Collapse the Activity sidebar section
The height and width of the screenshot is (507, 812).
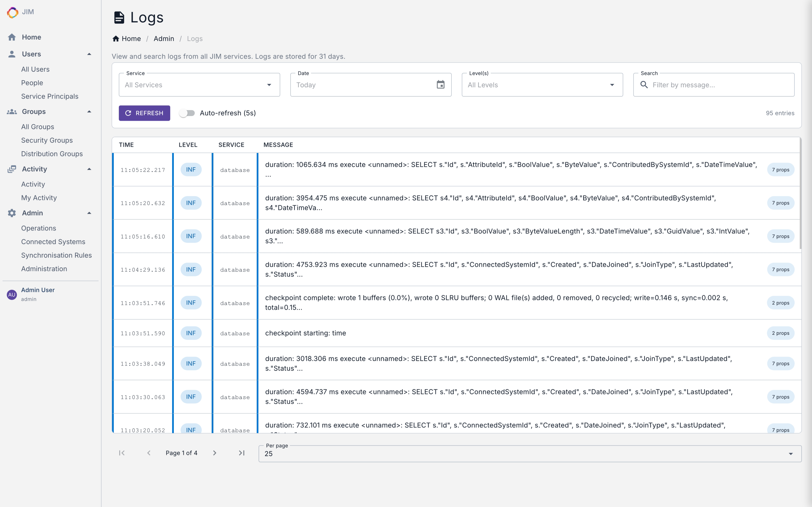89,169
